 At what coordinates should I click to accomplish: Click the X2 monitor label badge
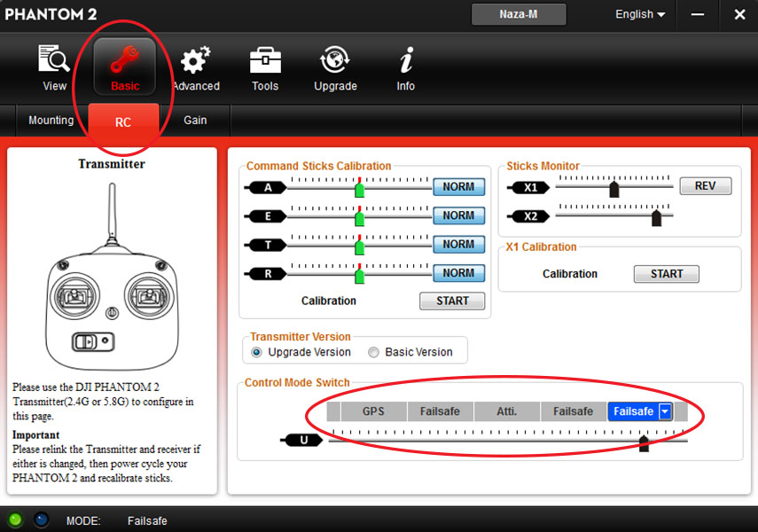point(528,216)
